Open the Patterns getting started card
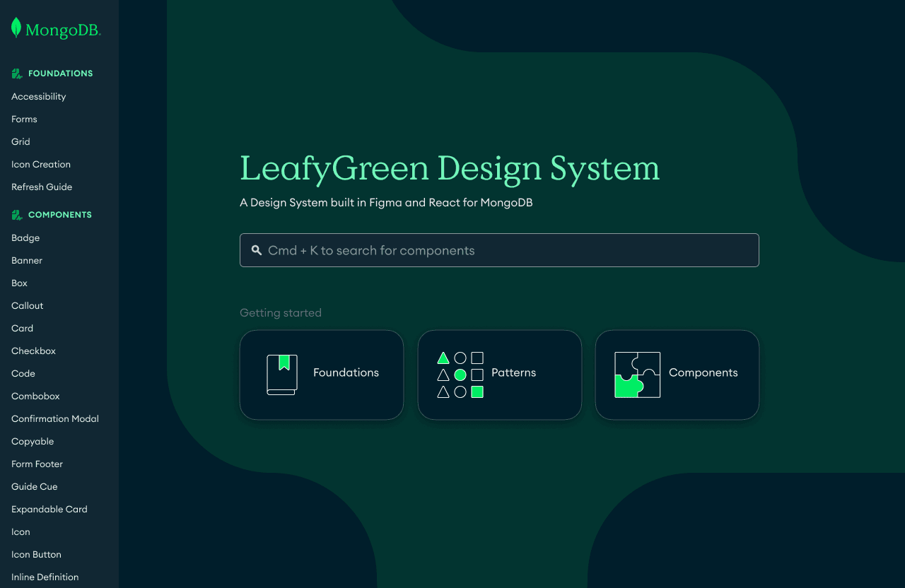 click(x=499, y=375)
